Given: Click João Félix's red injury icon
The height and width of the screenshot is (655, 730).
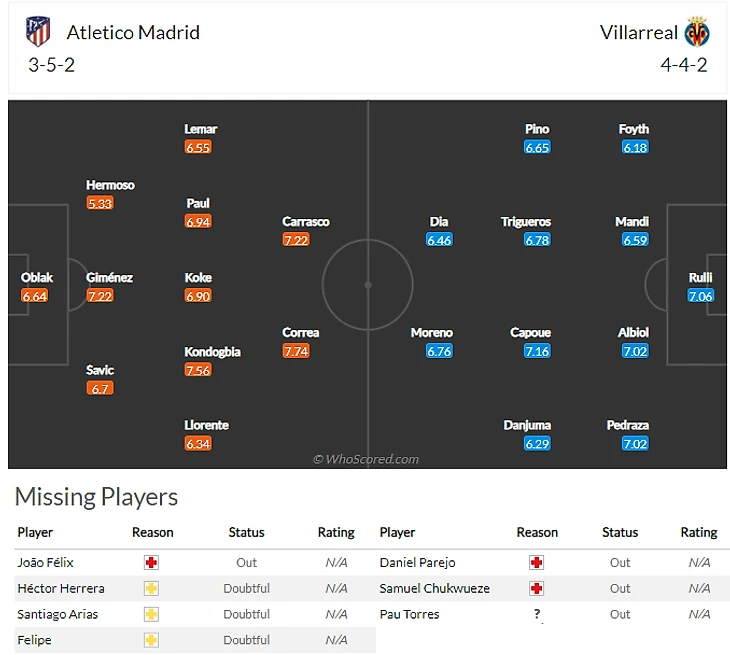Looking at the screenshot, I should click(152, 562).
